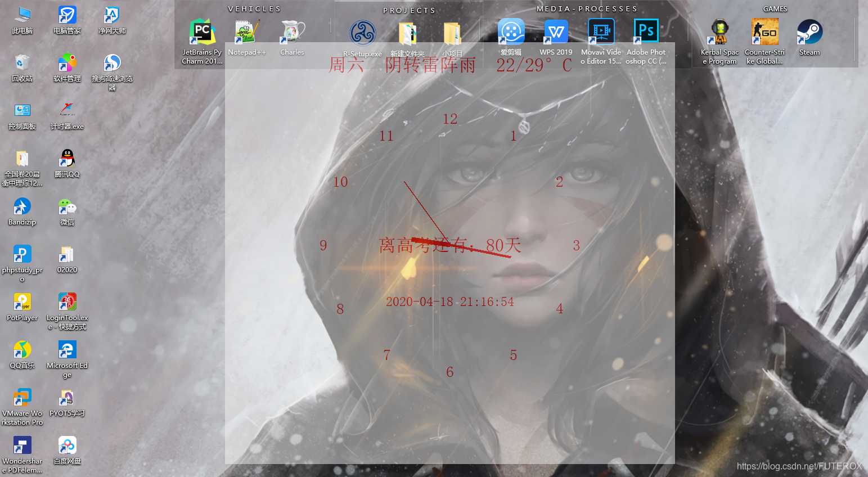The width and height of the screenshot is (868, 477).
Task: Click the 22/29°C temperature text
Action: (534, 65)
